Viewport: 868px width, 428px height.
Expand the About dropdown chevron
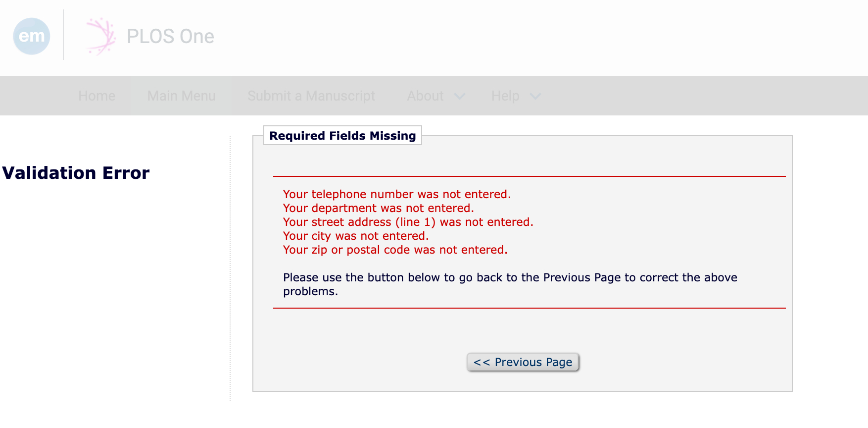460,96
